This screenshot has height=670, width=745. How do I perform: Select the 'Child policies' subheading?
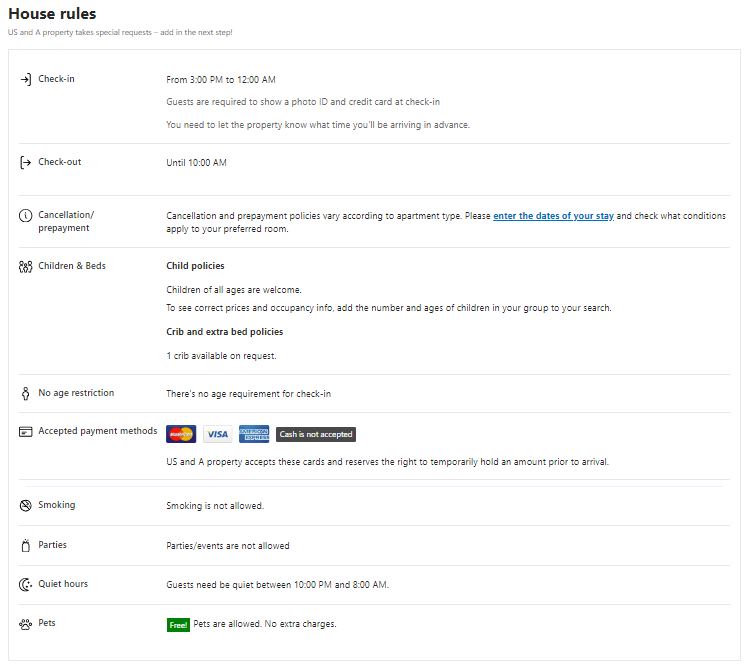pyautogui.click(x=195, y=266)
